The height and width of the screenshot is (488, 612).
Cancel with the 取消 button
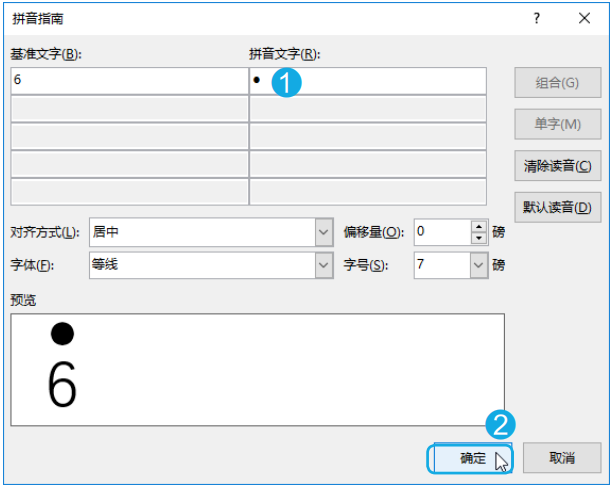click(x=562, y=458)
